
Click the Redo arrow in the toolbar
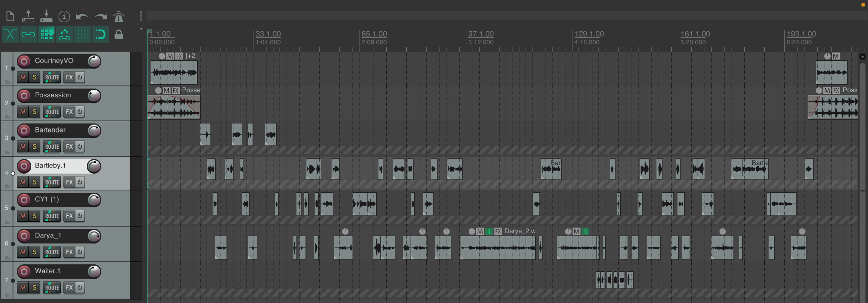click(101, 16)
